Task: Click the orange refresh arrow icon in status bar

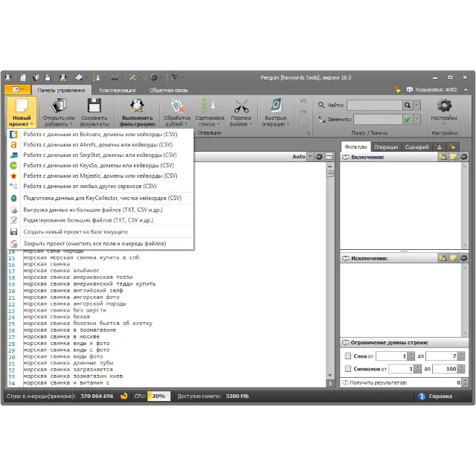Action: (123, 396)
